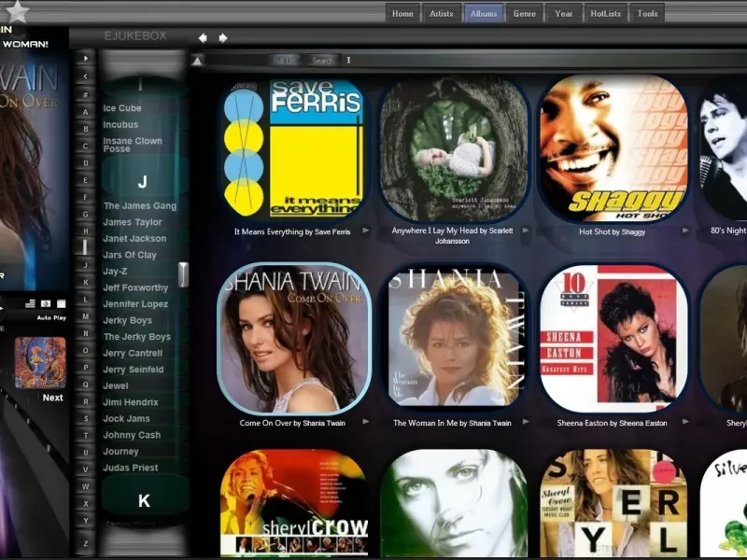This screenshot has height=560, width=747.
Task: Jump to letter K in index
Action: click(x=86, y=283)
